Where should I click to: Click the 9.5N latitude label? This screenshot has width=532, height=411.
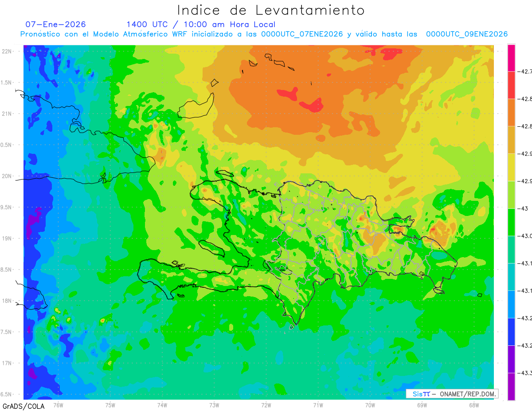click(7, 207)
